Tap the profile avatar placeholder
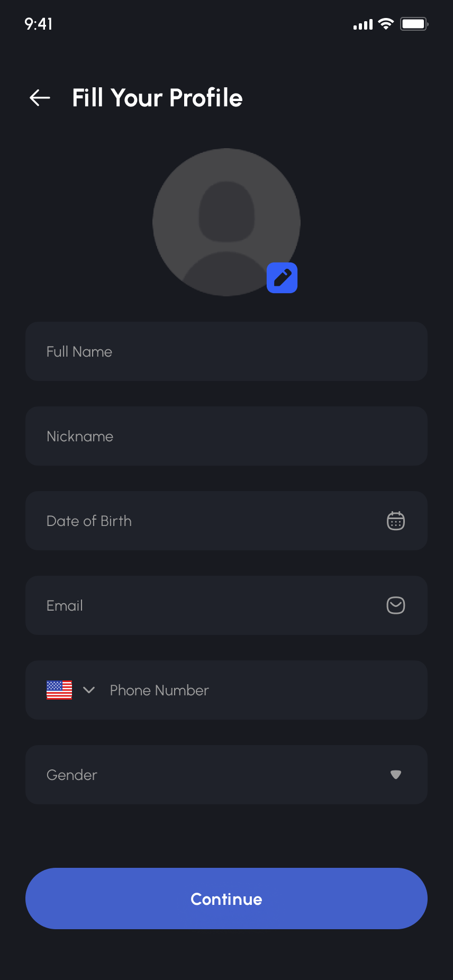 [x=226, y=222]
